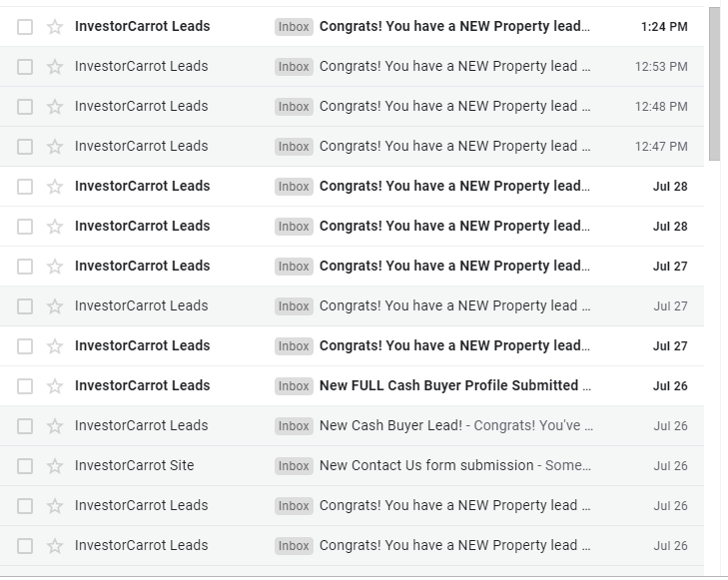Click the vertical scrollbar thumb
The image size is (728, 580).
coord(715,84)
